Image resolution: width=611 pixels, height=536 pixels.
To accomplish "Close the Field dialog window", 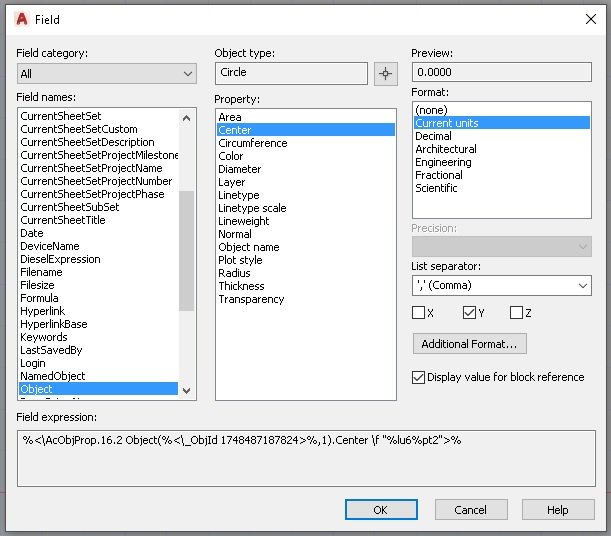I will pos(589,18).
